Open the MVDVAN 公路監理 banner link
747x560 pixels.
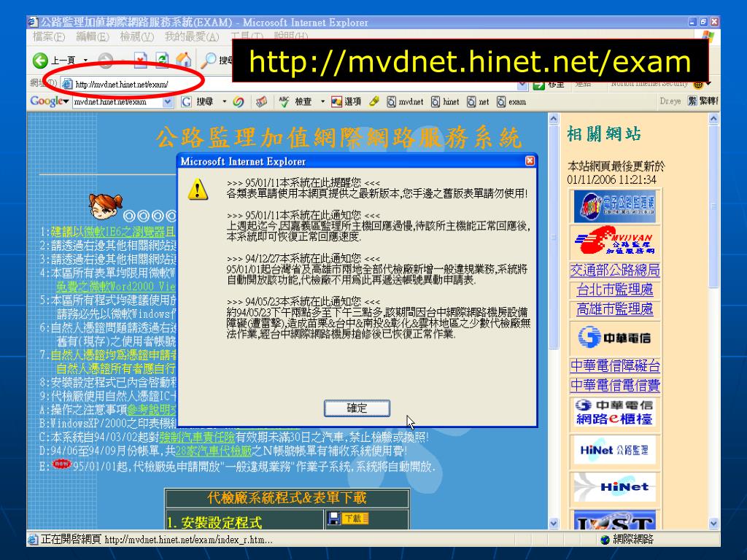(x=614, y=241)
